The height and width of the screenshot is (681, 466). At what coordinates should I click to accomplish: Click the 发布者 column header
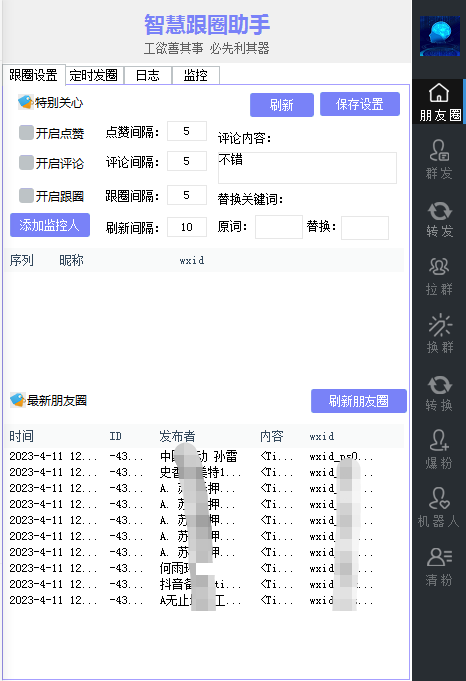pos(177,436)
